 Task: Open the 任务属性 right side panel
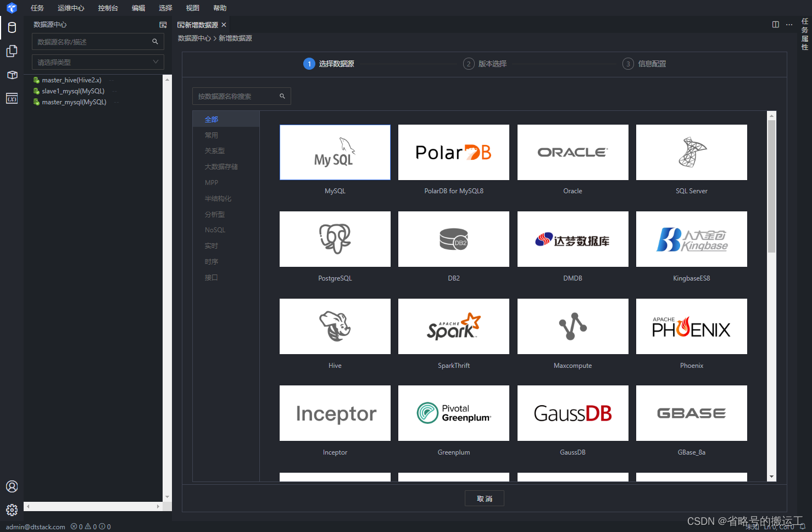(x=805, y=34)
